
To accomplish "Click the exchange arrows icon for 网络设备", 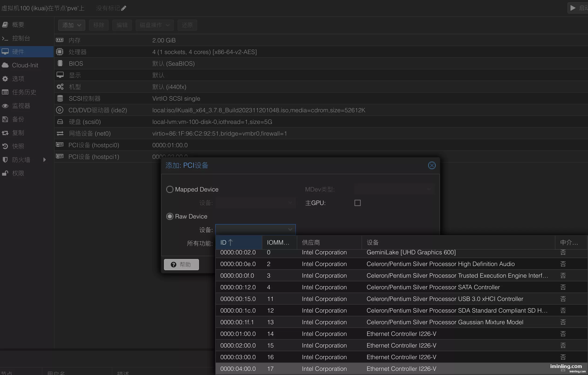I will [60, 133].
